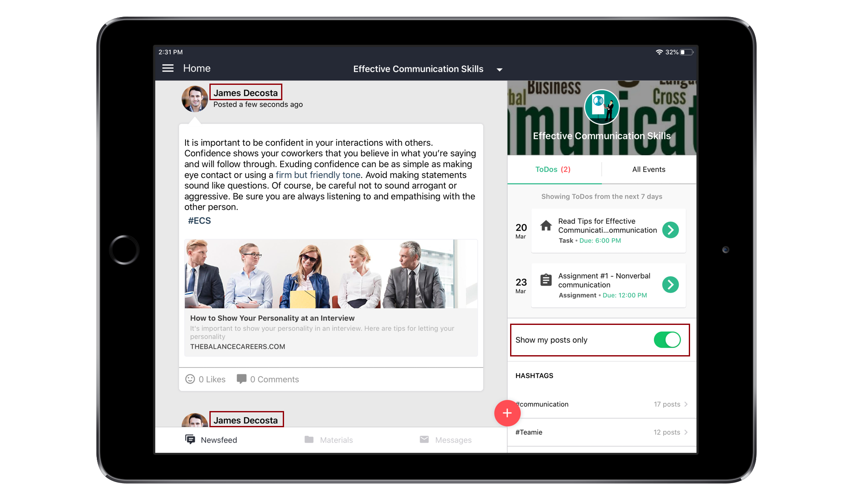Tap the '20 Mar' date label

pos(521,231)
